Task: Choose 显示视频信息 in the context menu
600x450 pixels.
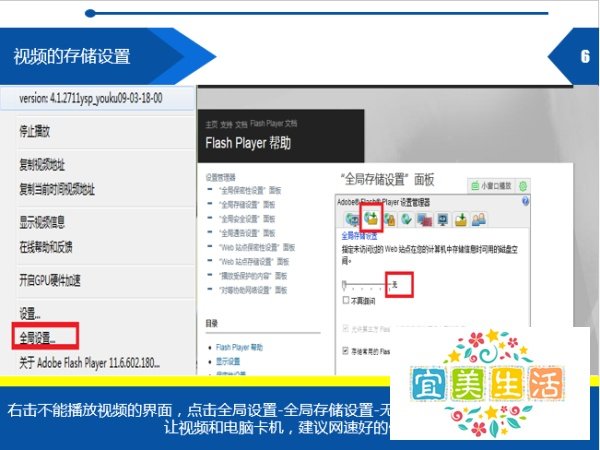Action: (42, 222)
